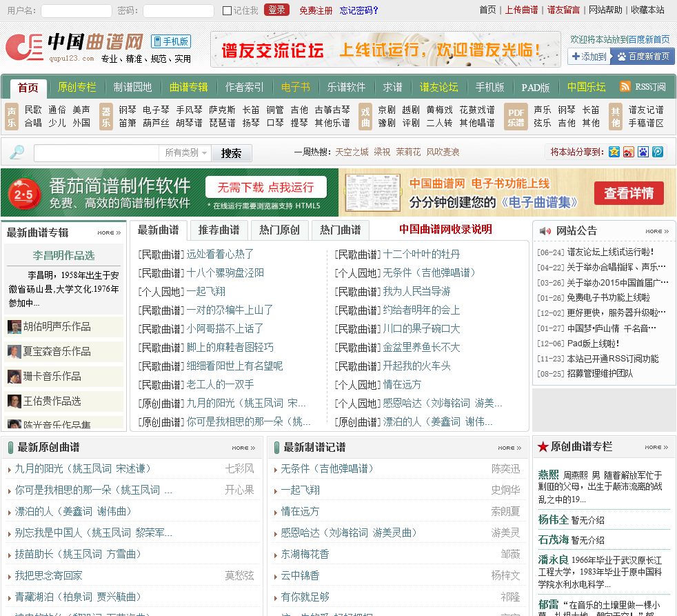The width and height of the screenshot is (677, 616).
Task: Open the 所有类别 category dropdown
Action: 185,153
